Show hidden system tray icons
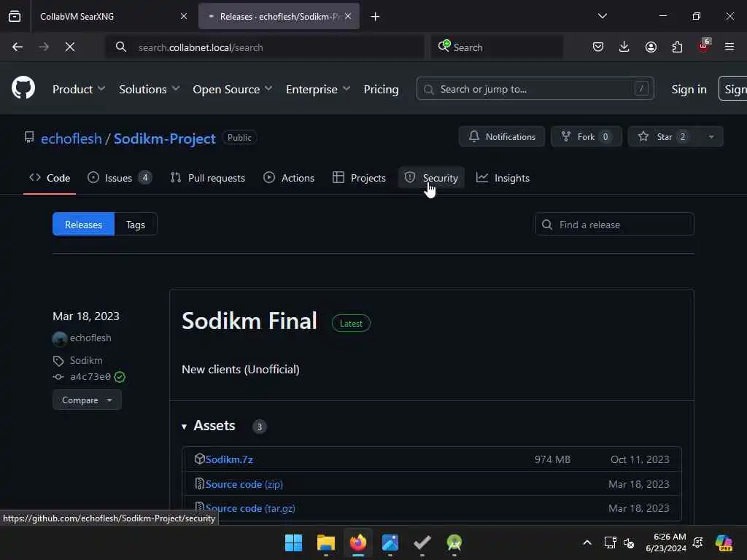 [x=587, y=542]
